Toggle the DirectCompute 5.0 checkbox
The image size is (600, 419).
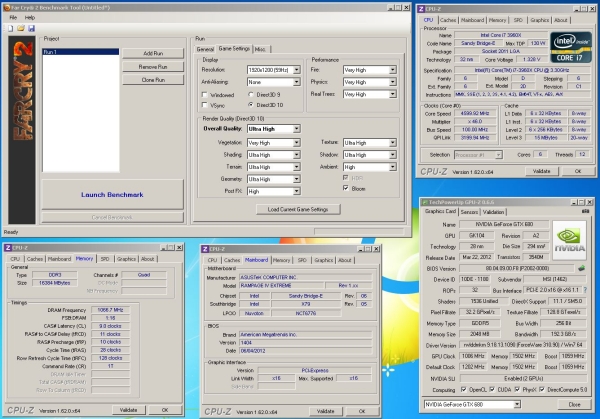[542, 390]
